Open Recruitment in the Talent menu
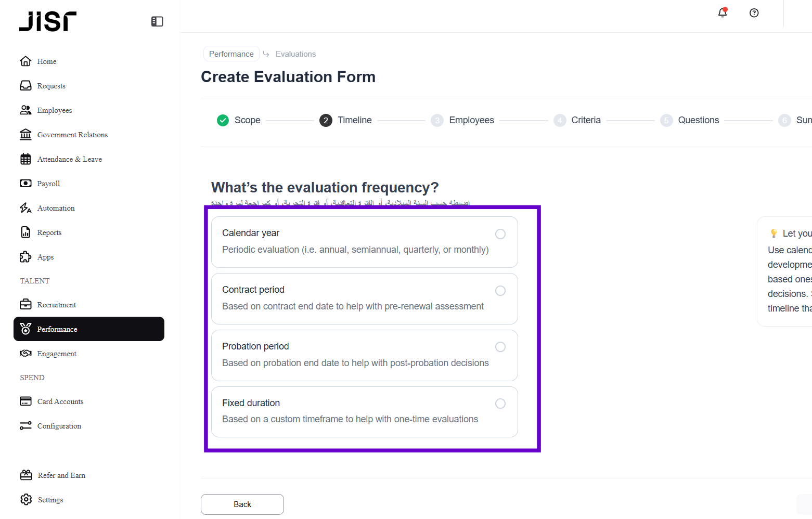This screenshot has height=519, width=812. [56, 305]
